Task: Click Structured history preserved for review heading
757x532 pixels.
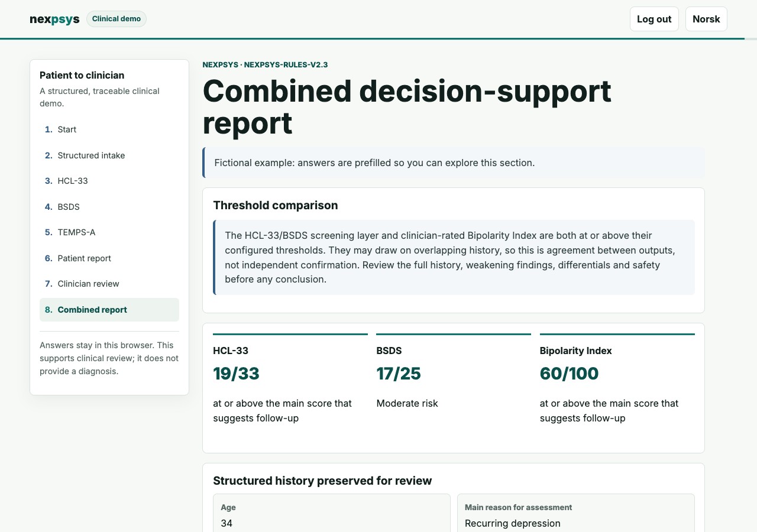Action: [322, 481]
